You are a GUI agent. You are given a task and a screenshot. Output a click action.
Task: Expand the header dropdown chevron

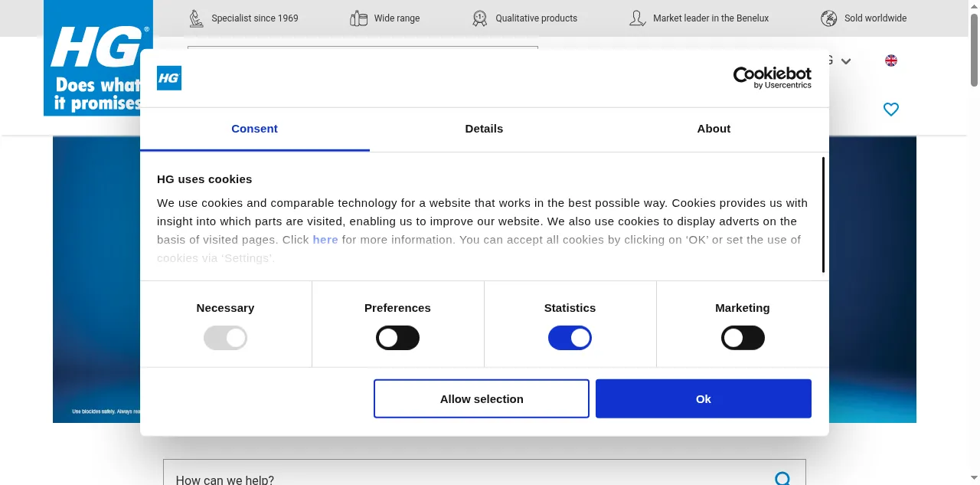click(x=846, y=61)
